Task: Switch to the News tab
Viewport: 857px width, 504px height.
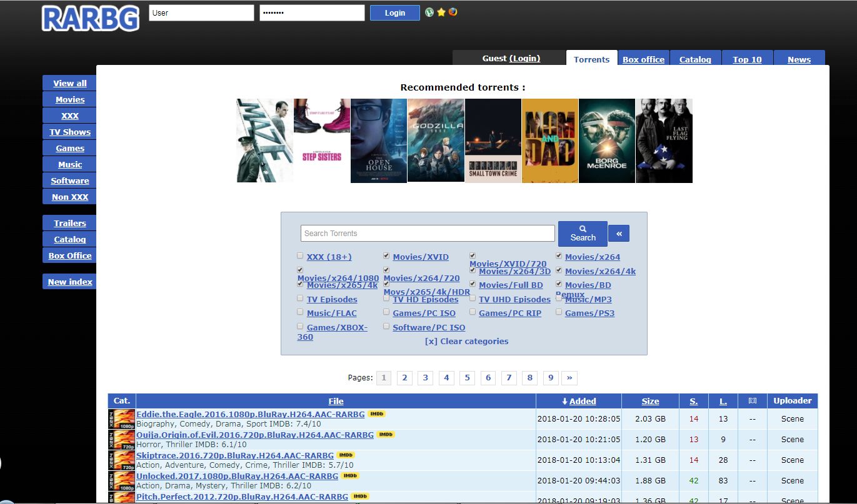Action: [799, 59]
